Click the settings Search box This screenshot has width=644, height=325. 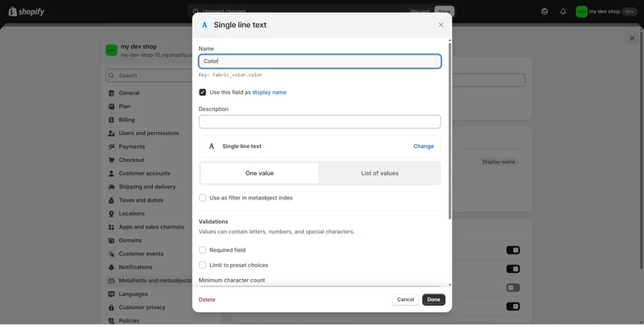pos(149,76)
